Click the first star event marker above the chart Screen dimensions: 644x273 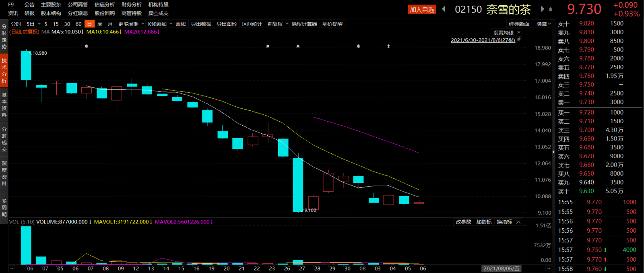click(86, 46)
